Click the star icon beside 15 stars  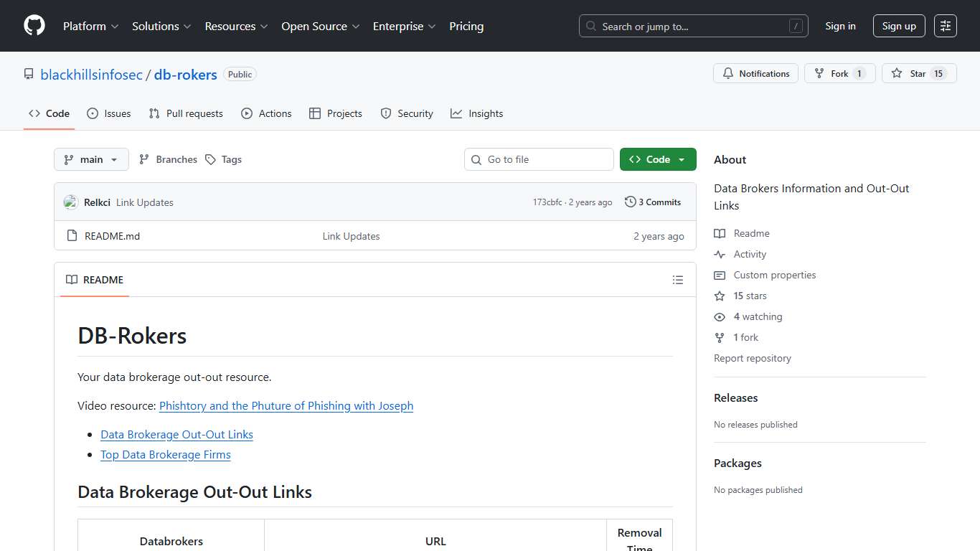point(719,296)
